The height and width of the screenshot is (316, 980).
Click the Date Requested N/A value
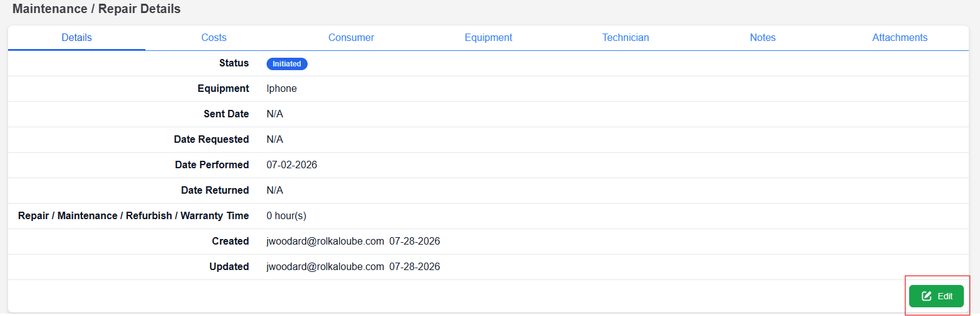point(275,139)
